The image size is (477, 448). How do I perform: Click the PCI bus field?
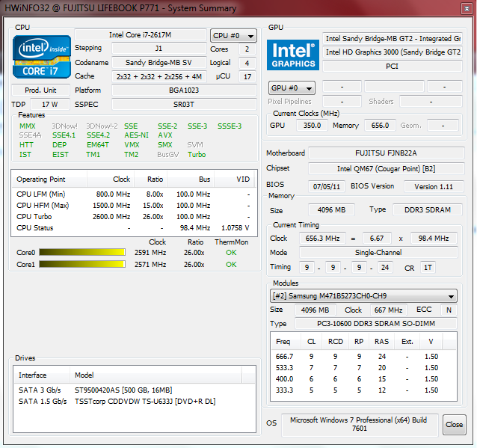tap(393, 67)
